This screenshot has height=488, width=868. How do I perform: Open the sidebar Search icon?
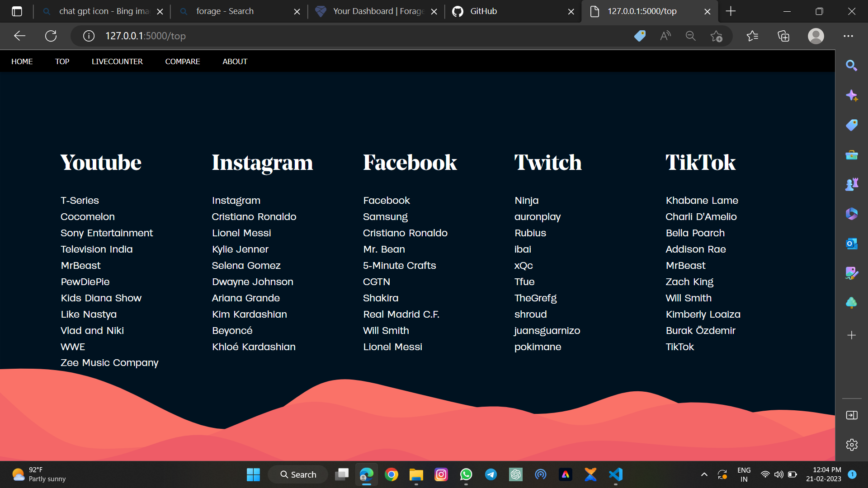(x=852, y=66)
